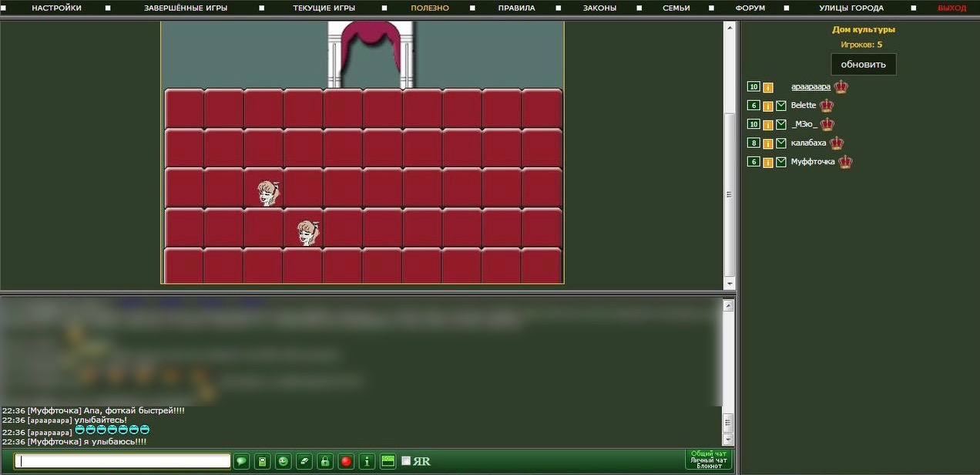Click player name калабаха
The image size is (980, 475).
[x=808, y=143]
